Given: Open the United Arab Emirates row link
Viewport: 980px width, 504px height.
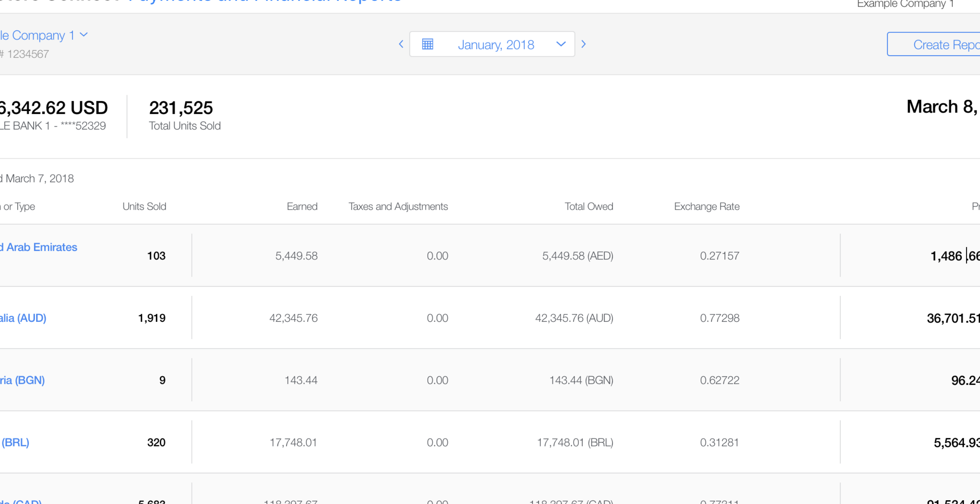Looking at the screenshot, I should pos(38,247).
